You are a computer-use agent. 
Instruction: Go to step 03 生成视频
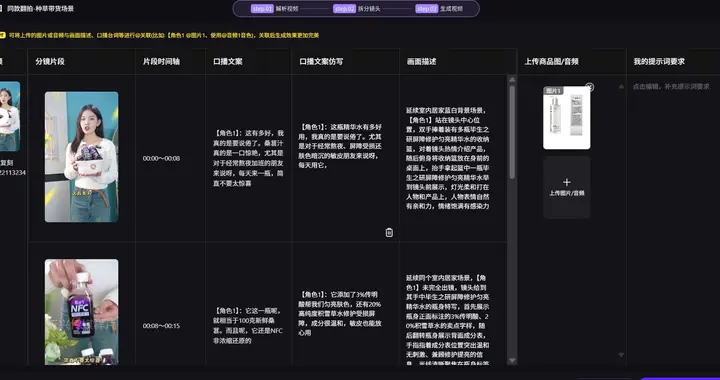click(x=439, y=9)
